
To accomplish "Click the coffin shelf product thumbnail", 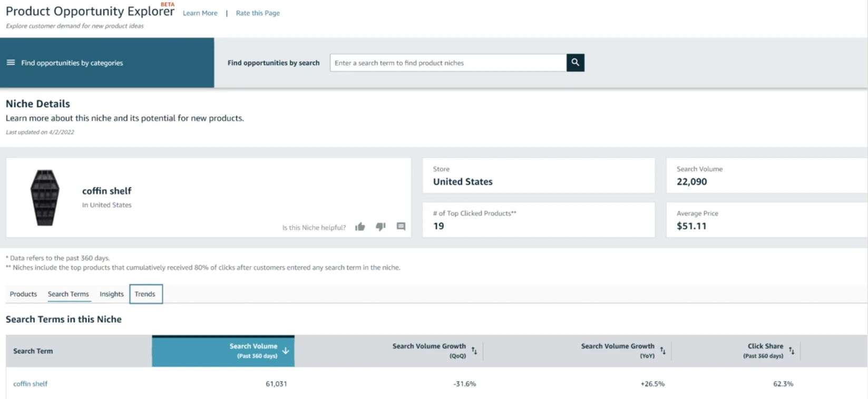I will coord(45,198).
